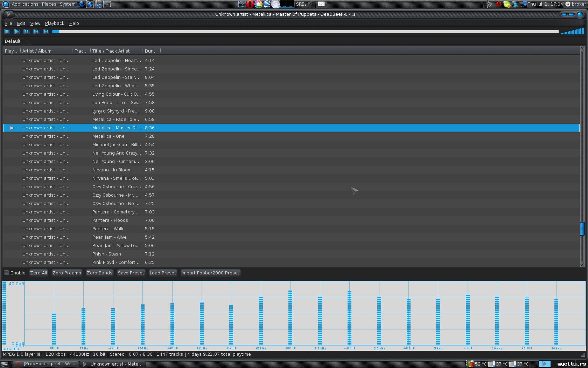
Task: Pause the current track
Action: pos(26,32)
